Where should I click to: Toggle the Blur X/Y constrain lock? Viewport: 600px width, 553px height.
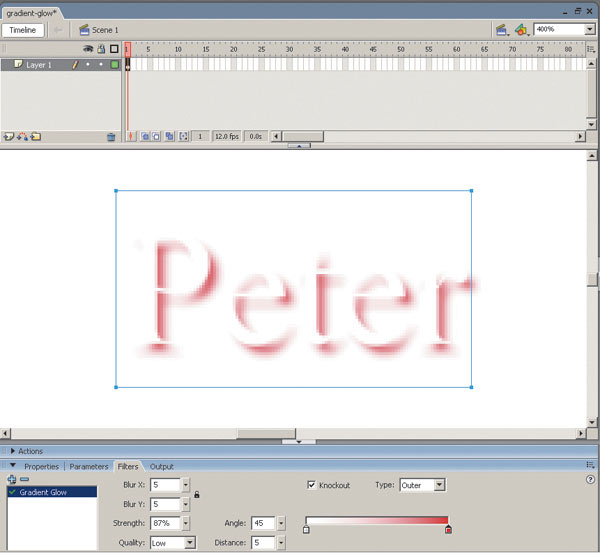click(196, 494)
